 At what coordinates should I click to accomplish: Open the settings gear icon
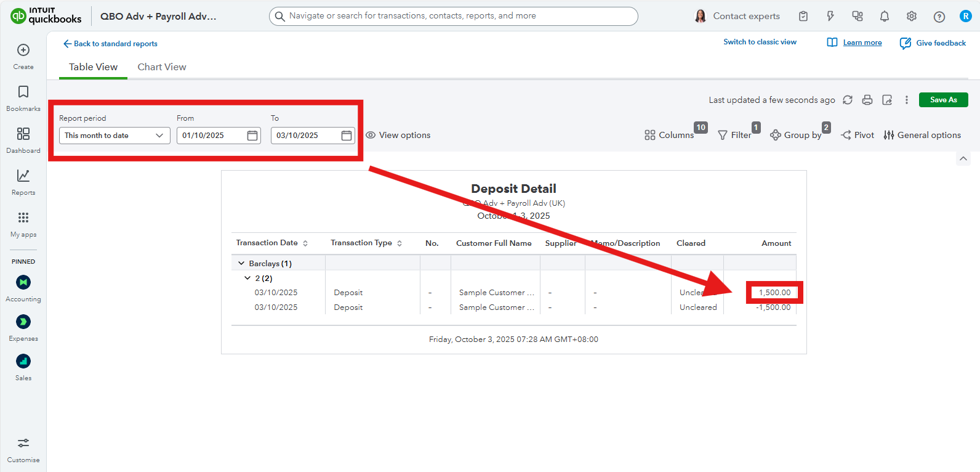[x=912, y=17]
